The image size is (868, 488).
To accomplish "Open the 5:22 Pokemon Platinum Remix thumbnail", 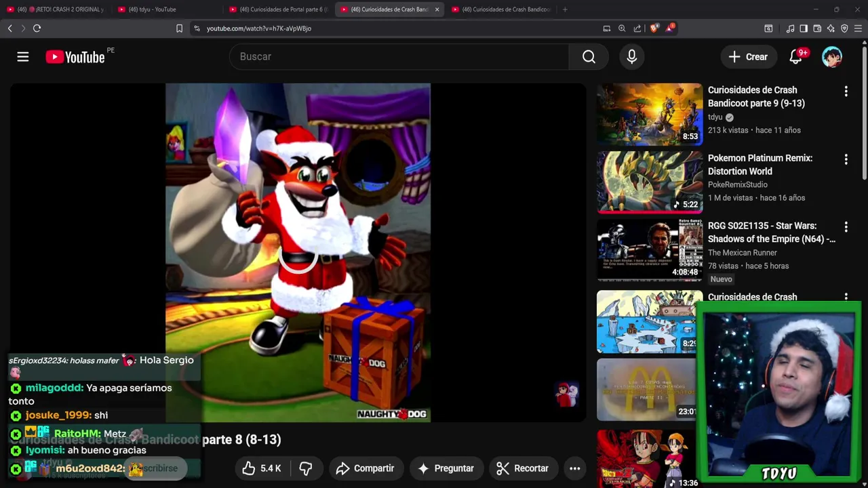I will [x=650, y=182].
